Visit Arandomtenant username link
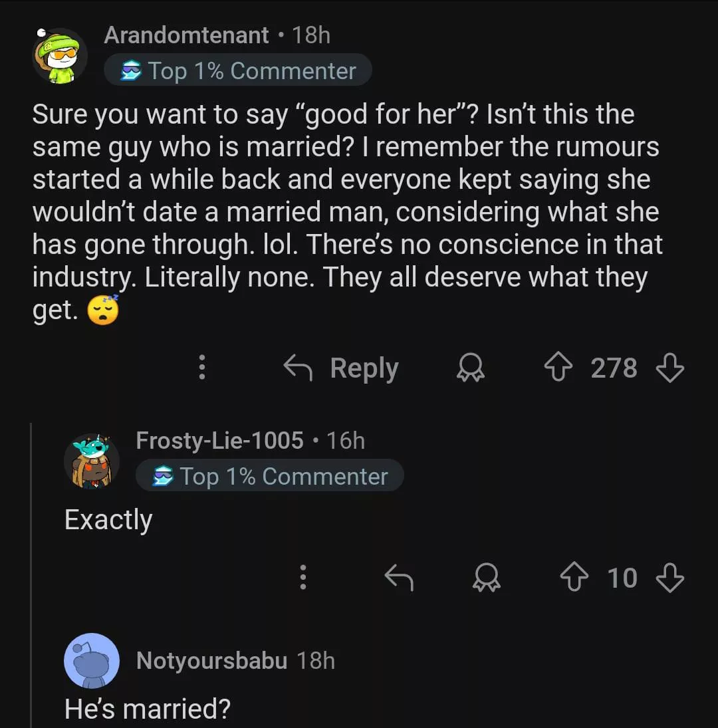This screenshot has height=728, width=718. 186,35
